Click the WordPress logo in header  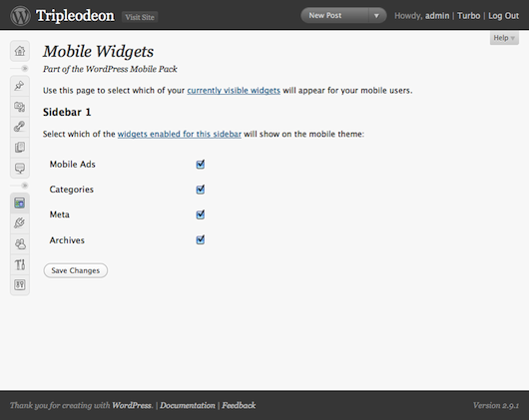tap(20, 16)
